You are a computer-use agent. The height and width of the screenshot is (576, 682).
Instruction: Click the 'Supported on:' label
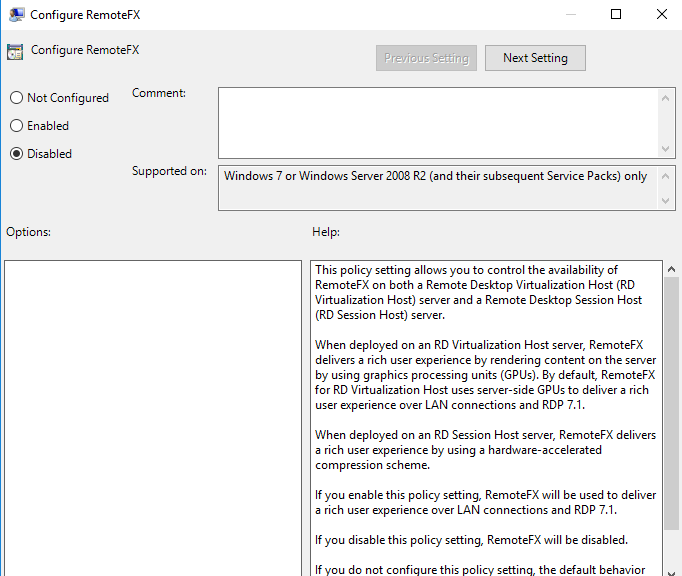(169, 171)
